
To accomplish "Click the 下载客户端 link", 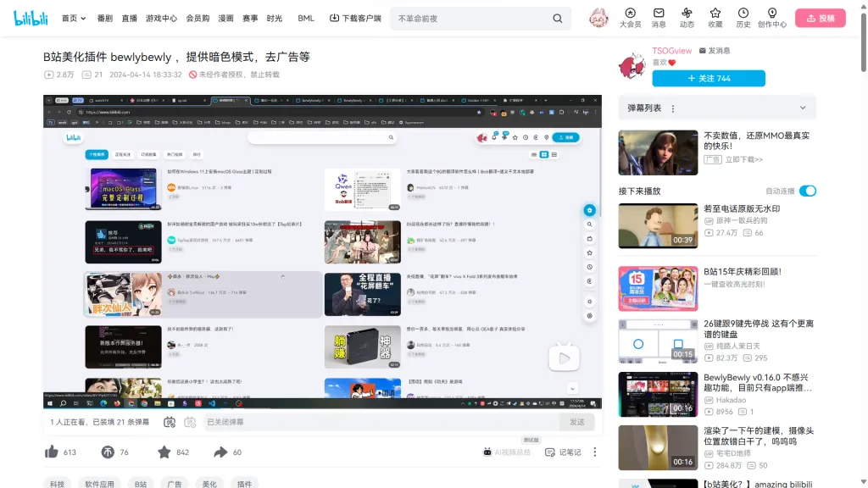I will pos(355,19).
